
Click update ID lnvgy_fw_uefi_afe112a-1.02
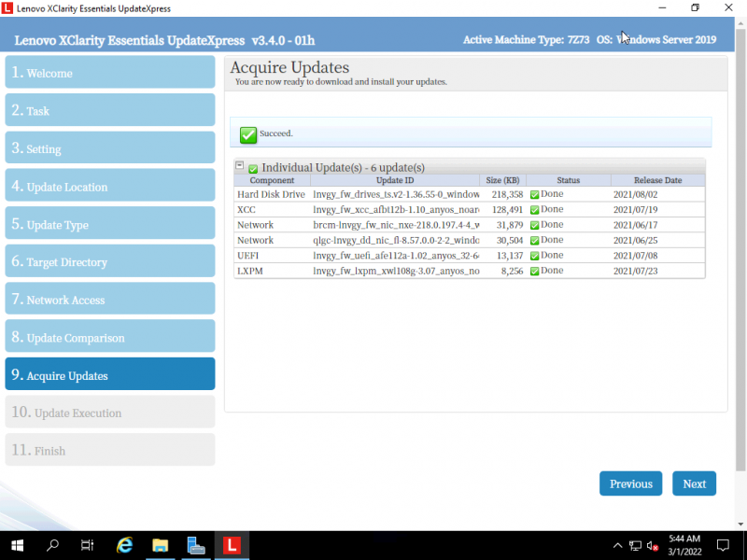coord(396,256)
